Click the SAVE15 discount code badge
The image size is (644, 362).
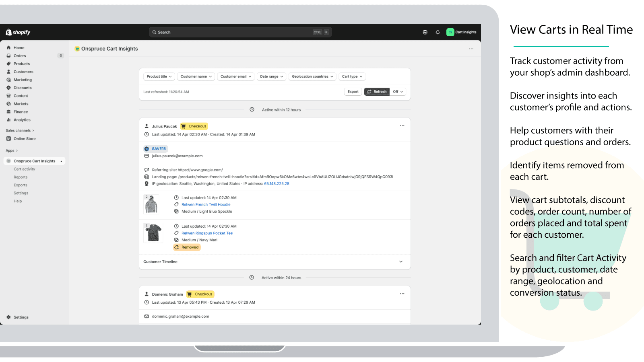coord(155,149)
